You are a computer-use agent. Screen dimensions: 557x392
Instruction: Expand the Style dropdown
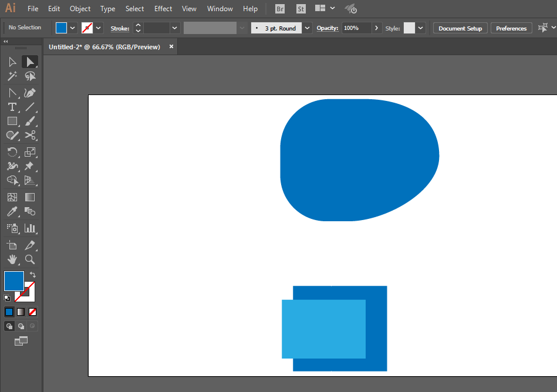click(421, 28)
